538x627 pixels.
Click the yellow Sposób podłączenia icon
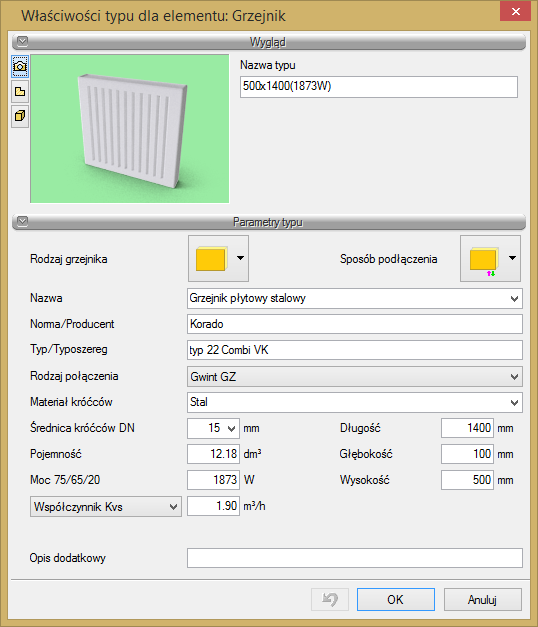click(x=484, y=260)
